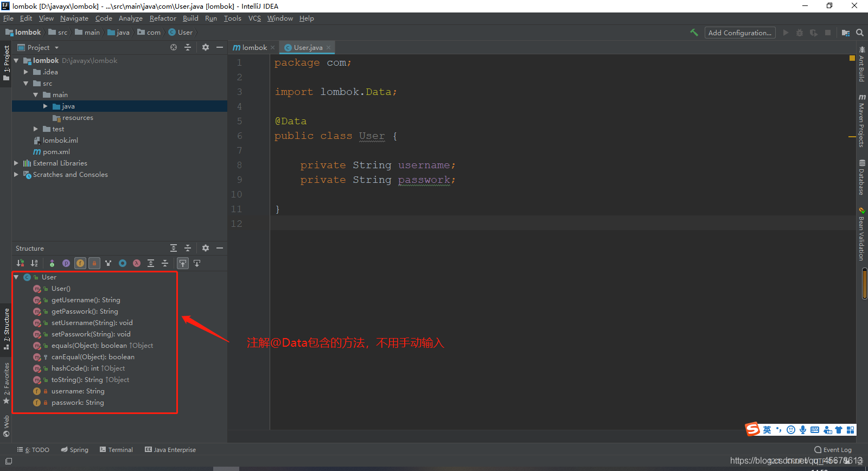Open the Refactor menu
The height and width of the screenshot is (471, 868).
click(163, 18)
